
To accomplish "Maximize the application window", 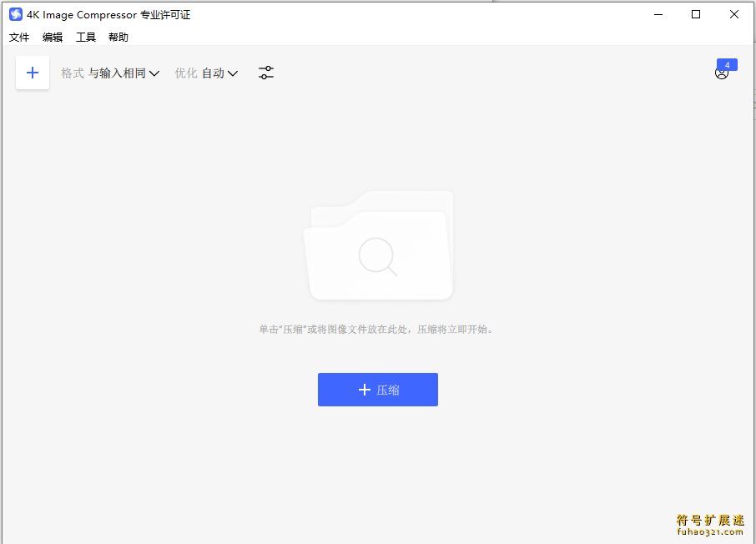I will click(x=696, y=14).
